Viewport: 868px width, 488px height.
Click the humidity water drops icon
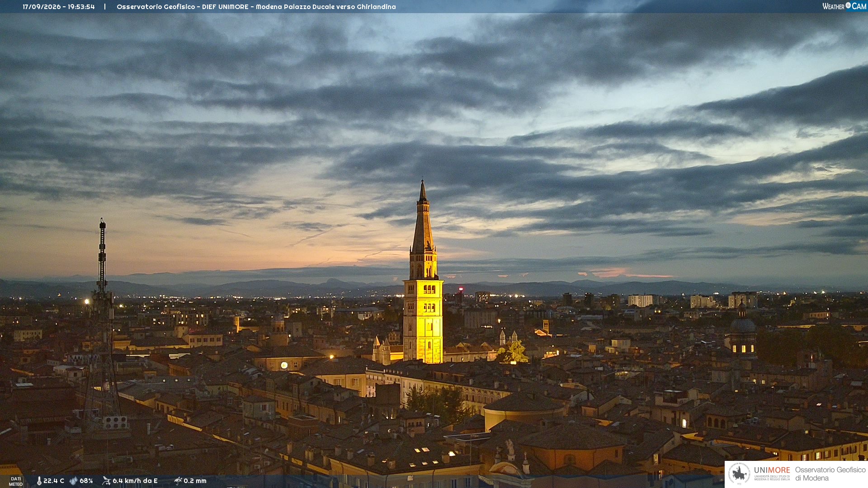tap(74, 481)
